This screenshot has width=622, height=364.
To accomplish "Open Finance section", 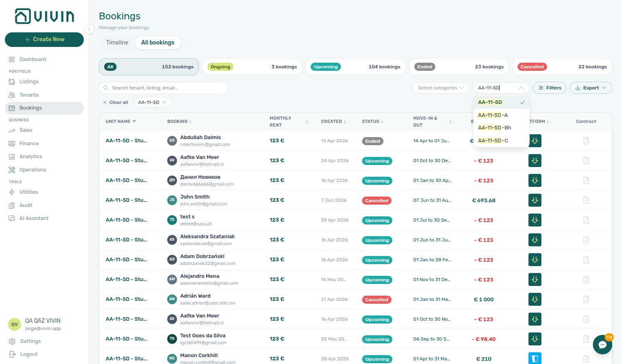I will [44, 144].
